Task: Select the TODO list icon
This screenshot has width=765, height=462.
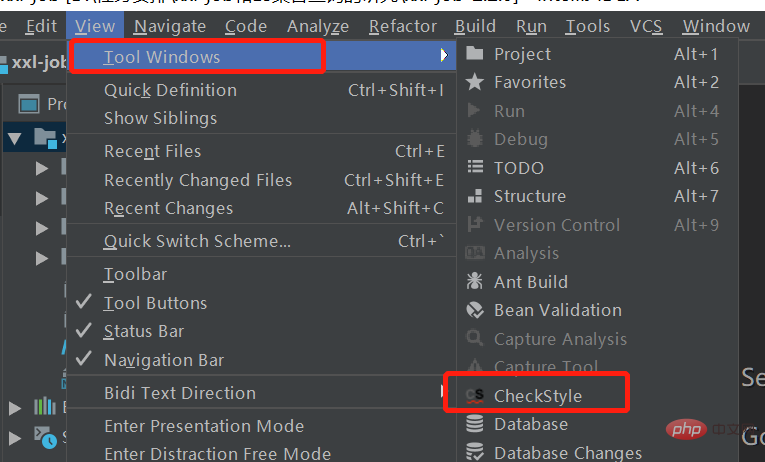Action: [475, 167]
